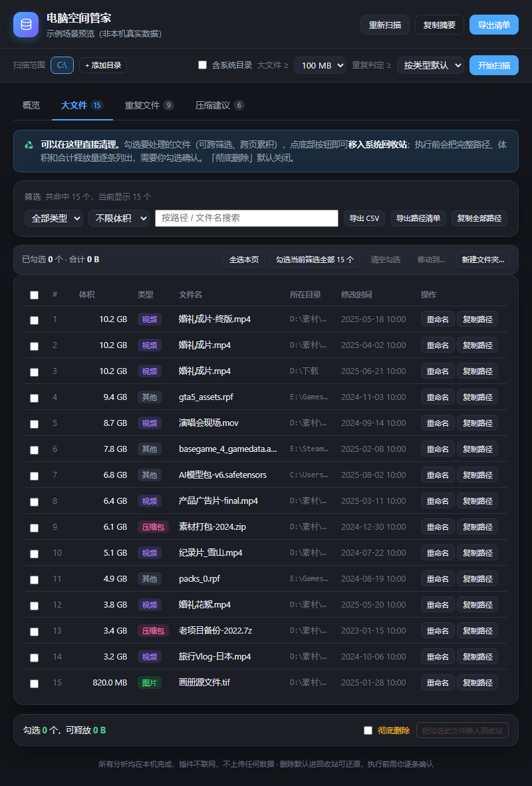The width and height of the screenshot is (532, 786).
Task: Click the 全选本页 button
Action: pyautogui.click(x=244, y=260)
